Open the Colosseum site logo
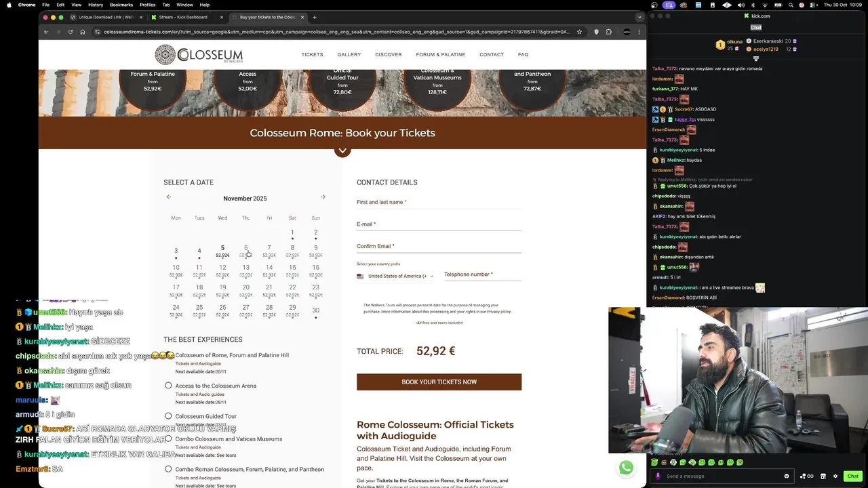Screen dimensions: 868x488 199,55
